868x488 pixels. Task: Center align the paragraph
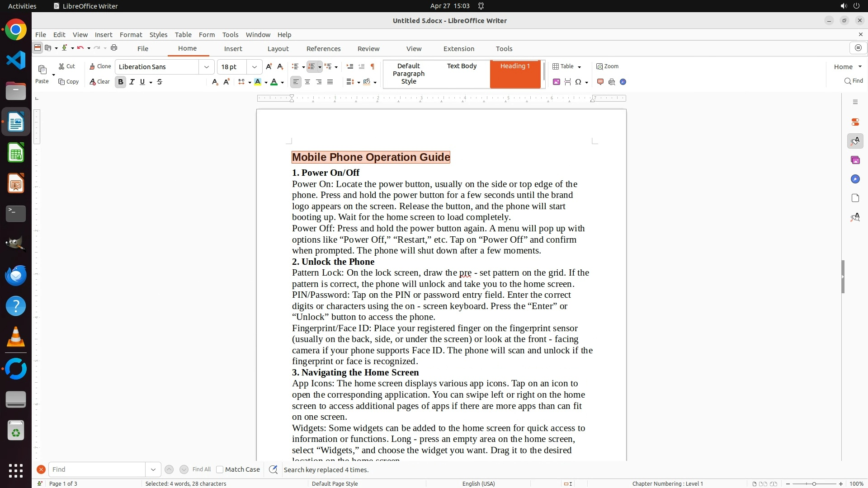click(x=307, y=82)
